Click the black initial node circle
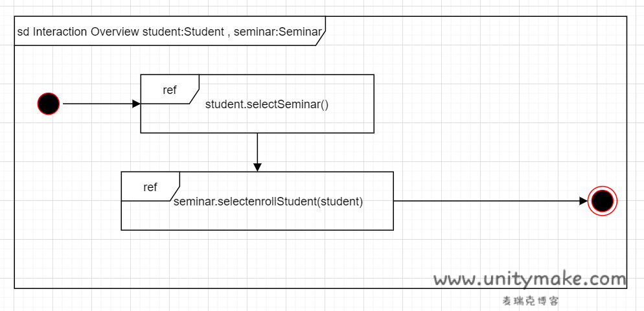Image resolution: width=644 pixels, height=311 pixels. (x=49, y=104)
